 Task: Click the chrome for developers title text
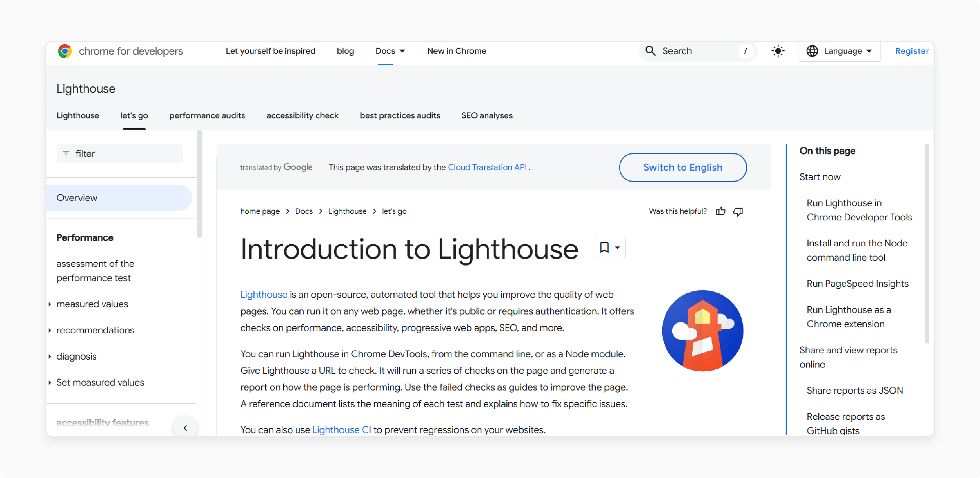coord(130,51)
